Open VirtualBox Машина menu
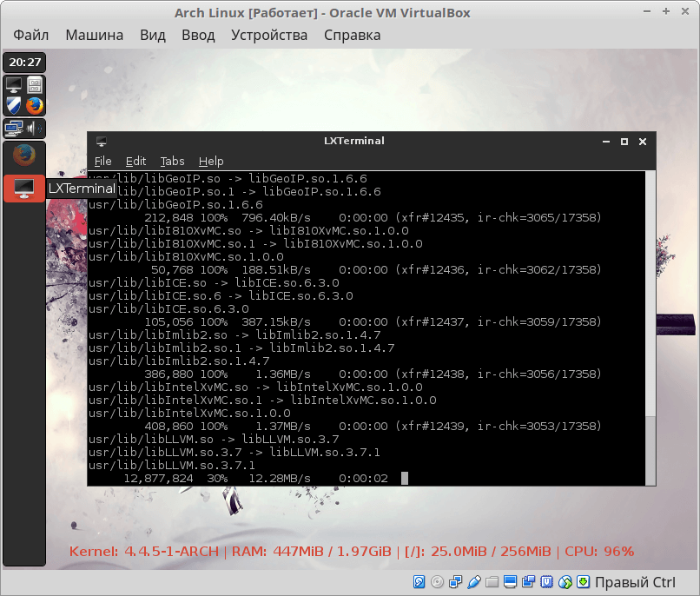The image size is (700, 596). tap(95, 36)
